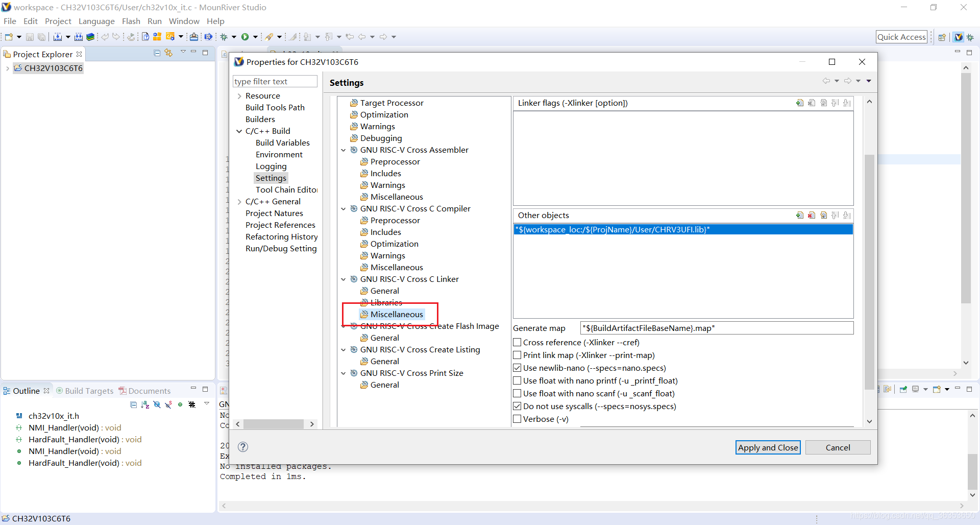980x525 pixels.
Task: Open the Project menu
Action: 58,21
